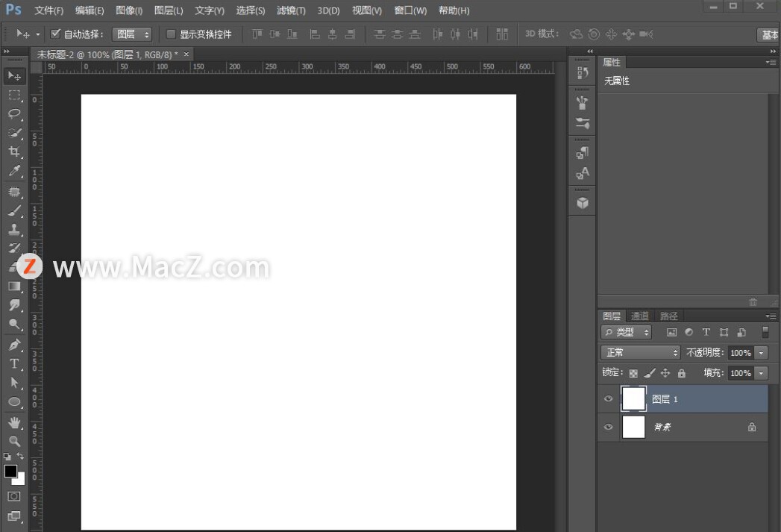Select the History Brush tool
The width and height of the screenshot is (781, 532).
coord(14,248)
